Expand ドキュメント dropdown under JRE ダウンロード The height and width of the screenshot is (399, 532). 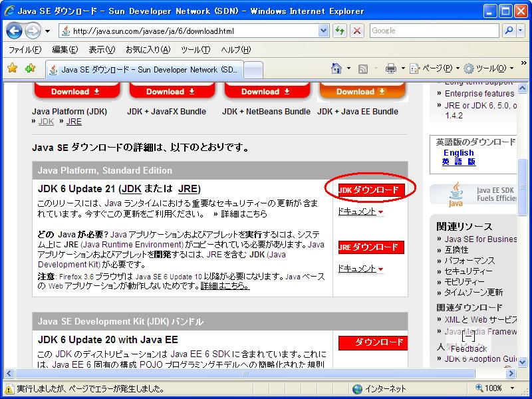[360, 269]
